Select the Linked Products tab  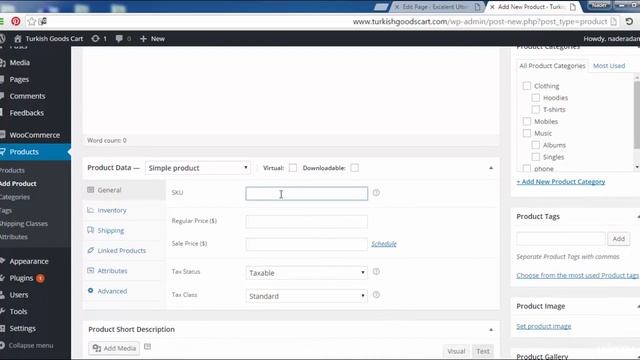point(124,251)
